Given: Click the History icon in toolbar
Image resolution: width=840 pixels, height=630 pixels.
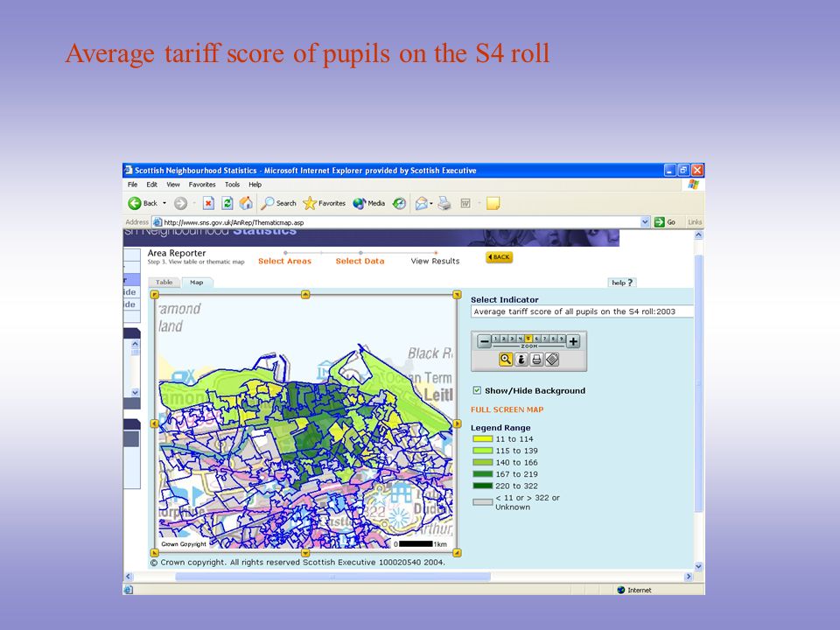Looking at the screenshot, I should click(399, 203).
